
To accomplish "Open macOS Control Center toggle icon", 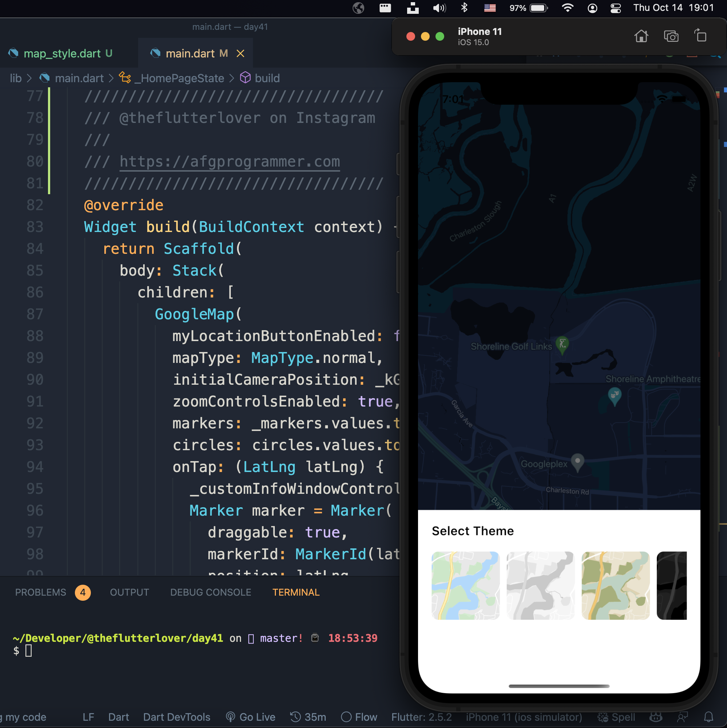I will pos(615,8).
